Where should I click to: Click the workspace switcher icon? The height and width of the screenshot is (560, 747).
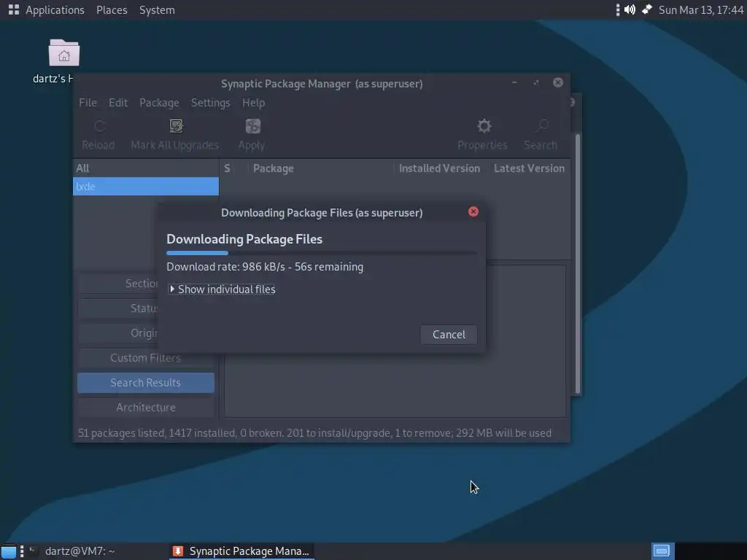pos(662,551)
